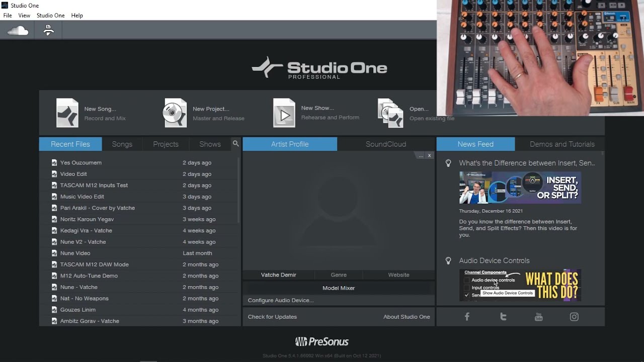Click the YouTube icon in the footer
Viewport: 644px width, 362px height.
pos(539,317)
